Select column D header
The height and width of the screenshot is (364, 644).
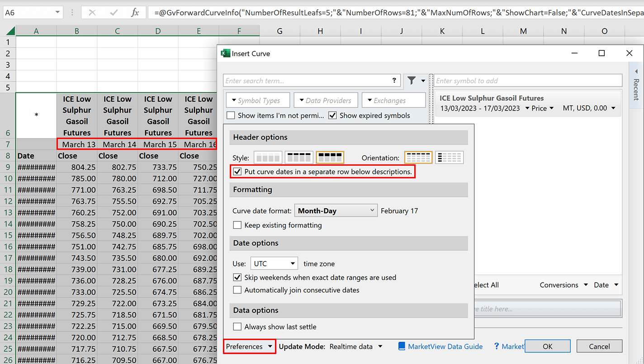click(158, 31)
